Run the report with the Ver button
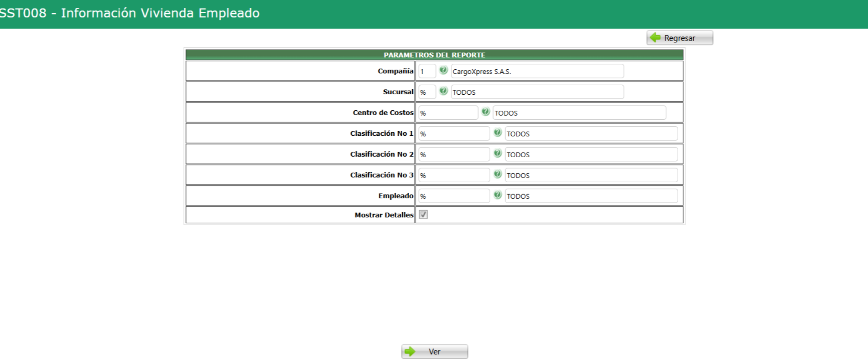This screenshot has width=868, height=364. pos(435,352)
